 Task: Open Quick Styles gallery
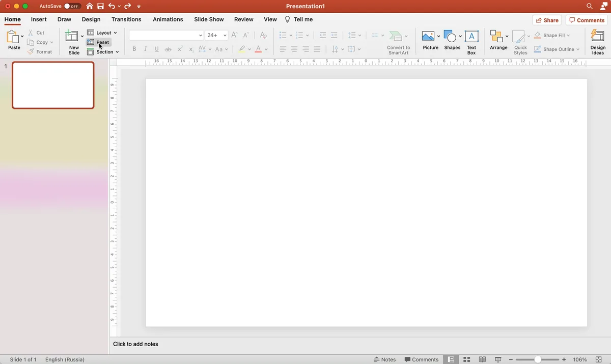coord(520,43)
